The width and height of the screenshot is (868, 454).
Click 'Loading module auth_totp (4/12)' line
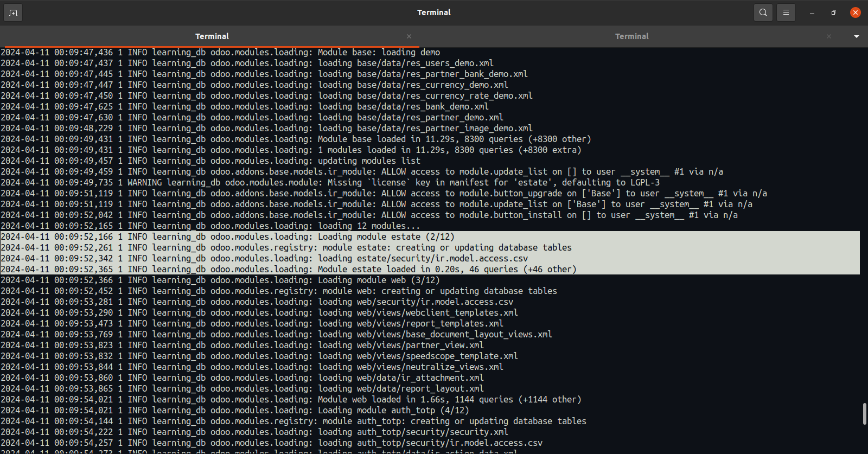(x=235, y=411)
